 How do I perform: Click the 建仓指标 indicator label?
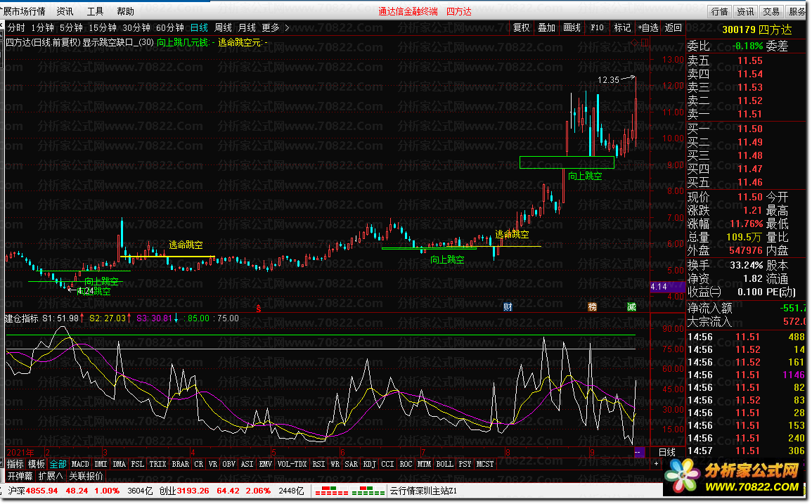pos(21,318)
